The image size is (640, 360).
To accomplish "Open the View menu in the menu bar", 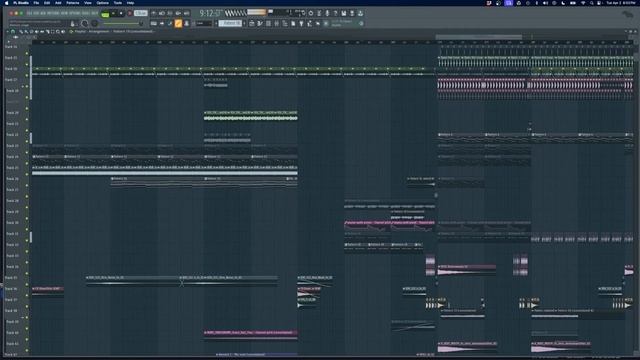I will click(88, 3).
